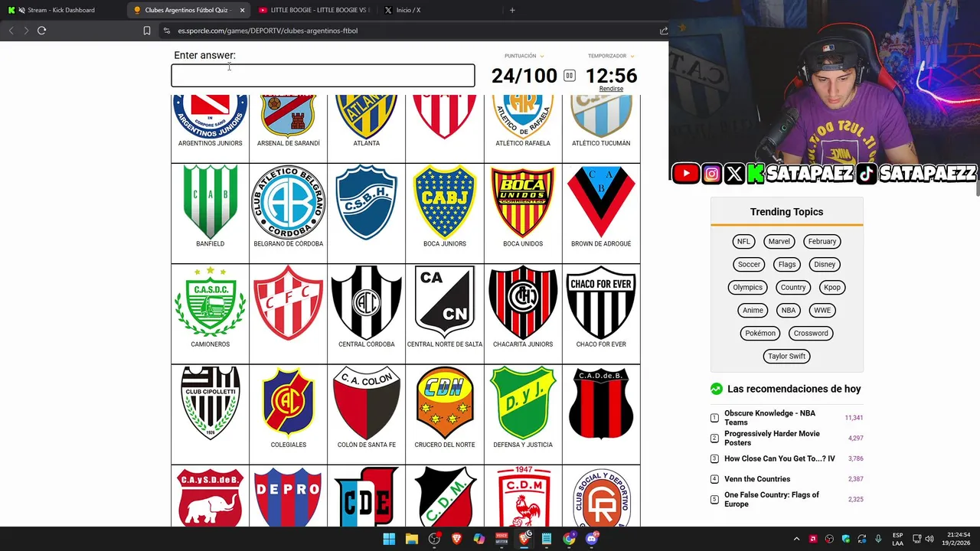Show hidden system tray icons

point(796,539)
